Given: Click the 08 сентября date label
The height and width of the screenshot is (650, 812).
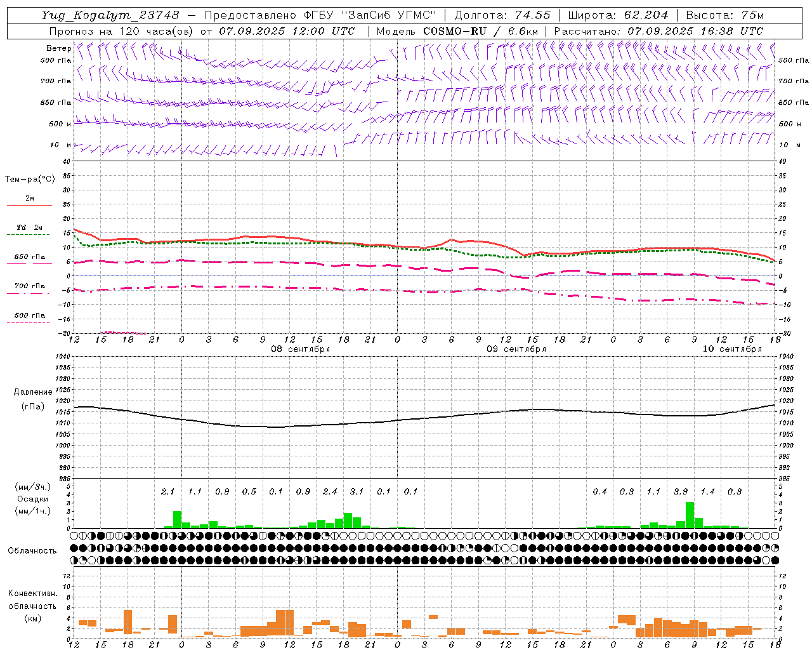Looking at the screenshot, I should (x=301, y=349).
